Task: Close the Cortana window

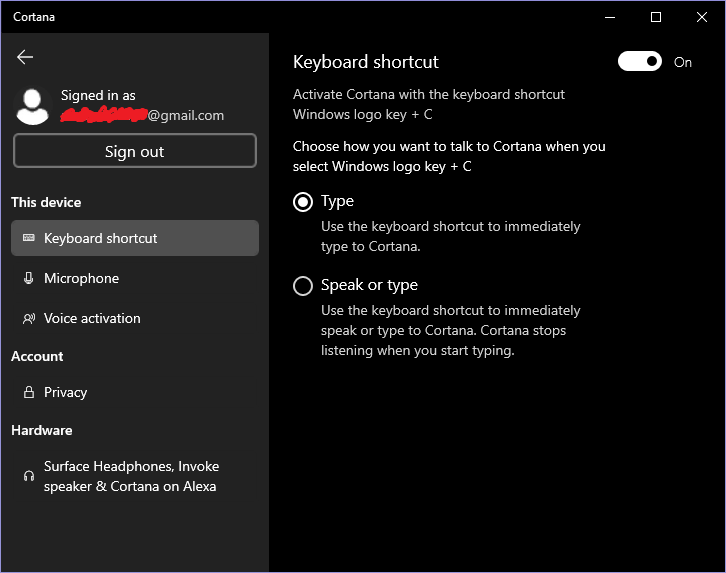Action: (x=701, y=17)
